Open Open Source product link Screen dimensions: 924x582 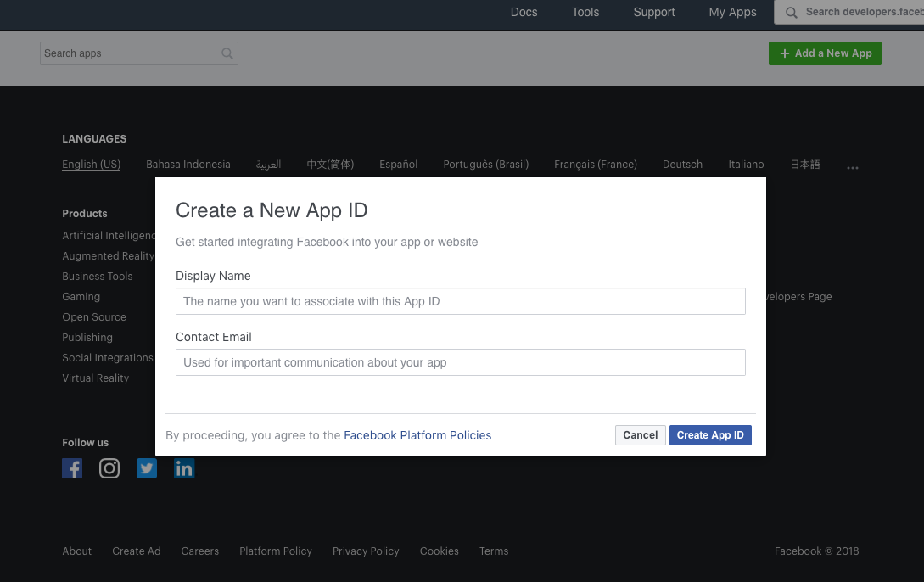coord(94,317)
